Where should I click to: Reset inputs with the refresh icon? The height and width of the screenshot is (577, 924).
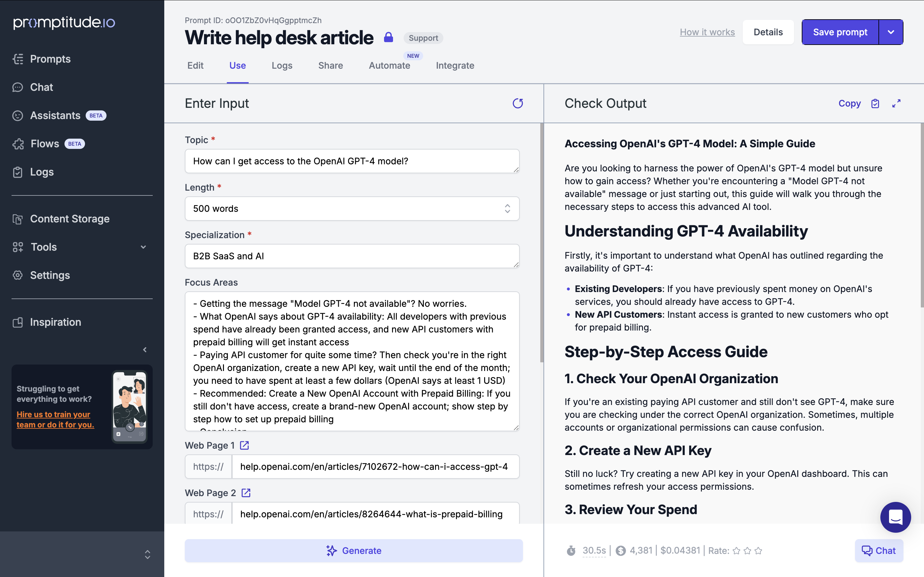point(517,103)
